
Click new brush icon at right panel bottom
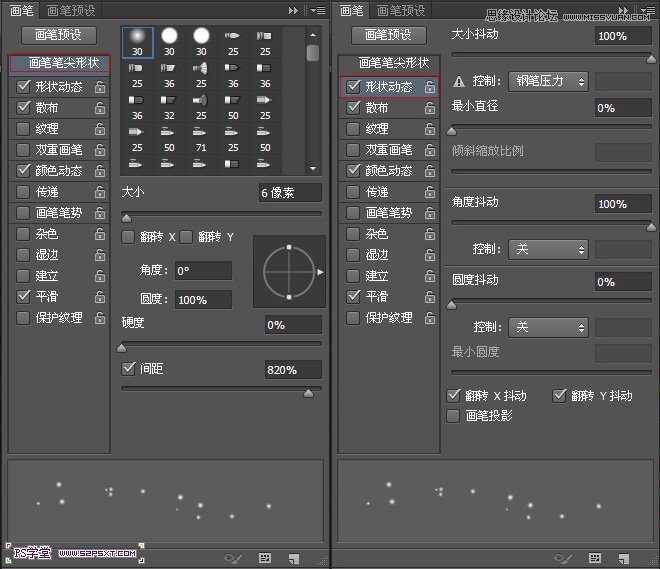point(624,558)
